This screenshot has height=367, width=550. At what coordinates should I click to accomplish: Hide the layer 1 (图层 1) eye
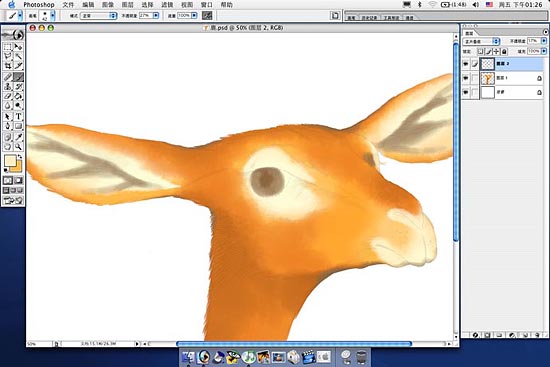466,78
